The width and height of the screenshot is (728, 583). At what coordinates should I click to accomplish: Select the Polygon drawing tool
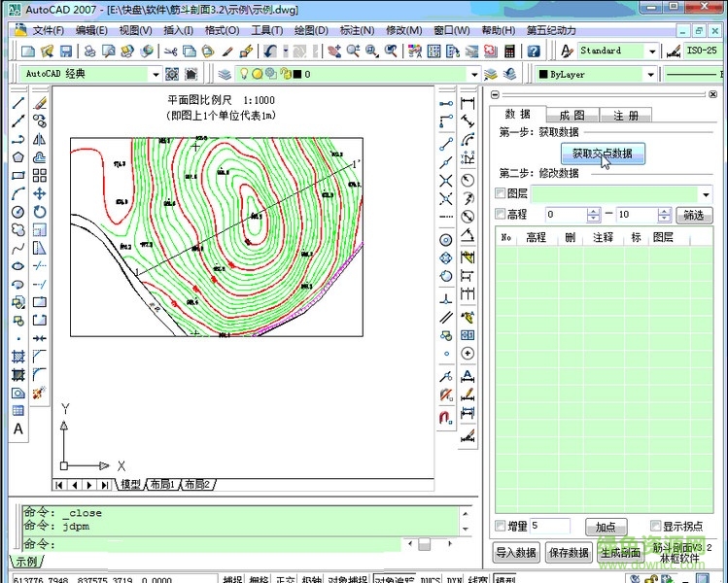pyautogui.click(x=17, y=158)
